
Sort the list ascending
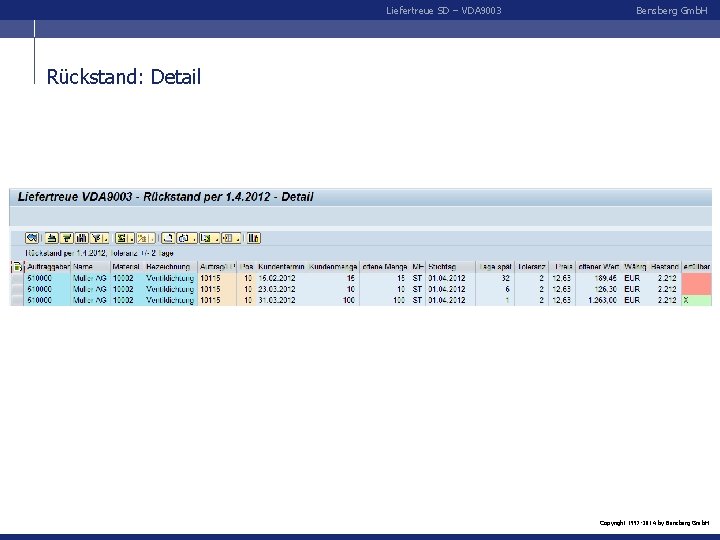51,238
